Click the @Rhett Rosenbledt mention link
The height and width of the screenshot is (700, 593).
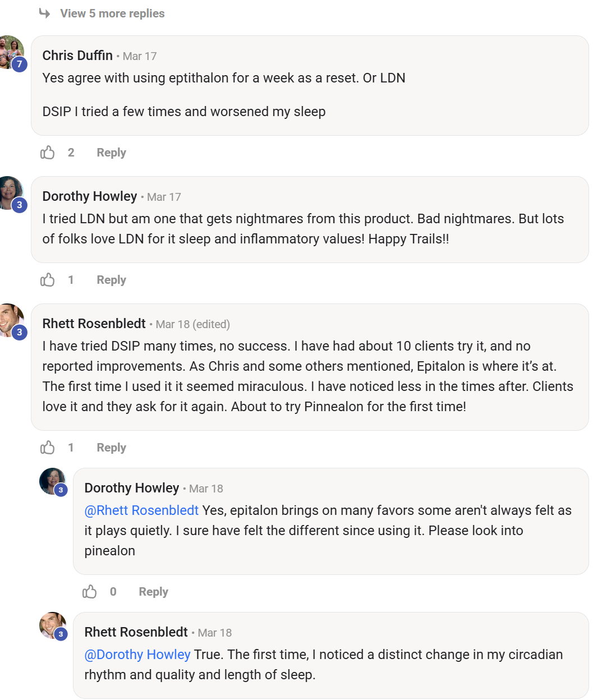[141, 510]
